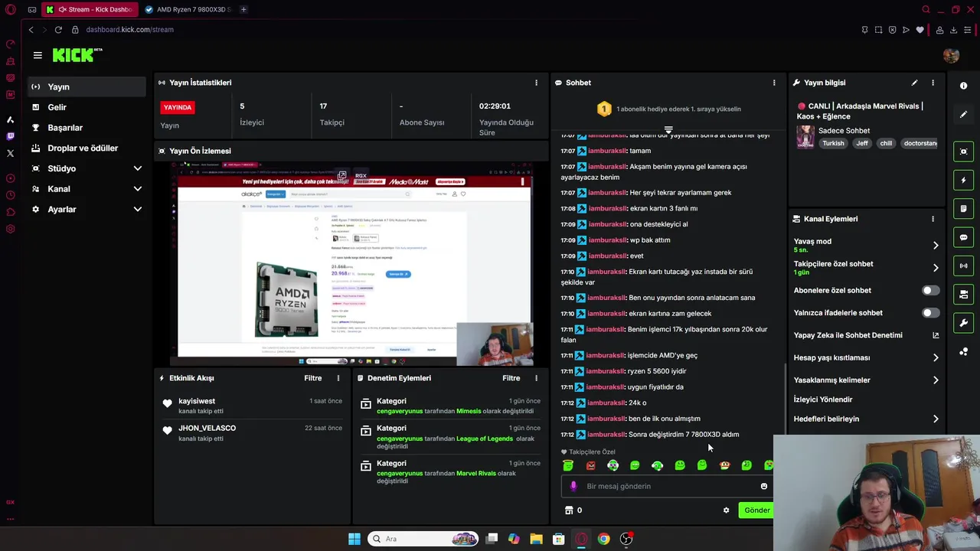
Task: Open Sohbet panel options menu
Action: point(774,83)
